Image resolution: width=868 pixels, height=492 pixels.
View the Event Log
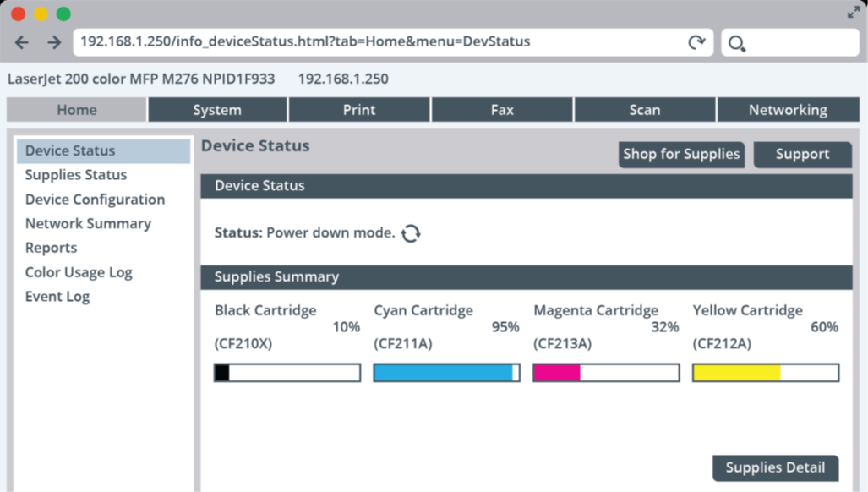click(x=57, y=297)
